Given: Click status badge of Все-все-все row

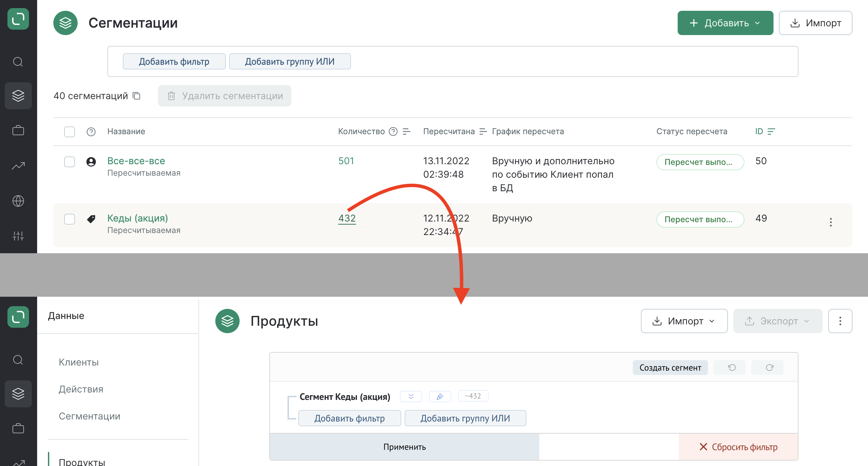Looking at the screenshot, I should [x=700, y=162].
